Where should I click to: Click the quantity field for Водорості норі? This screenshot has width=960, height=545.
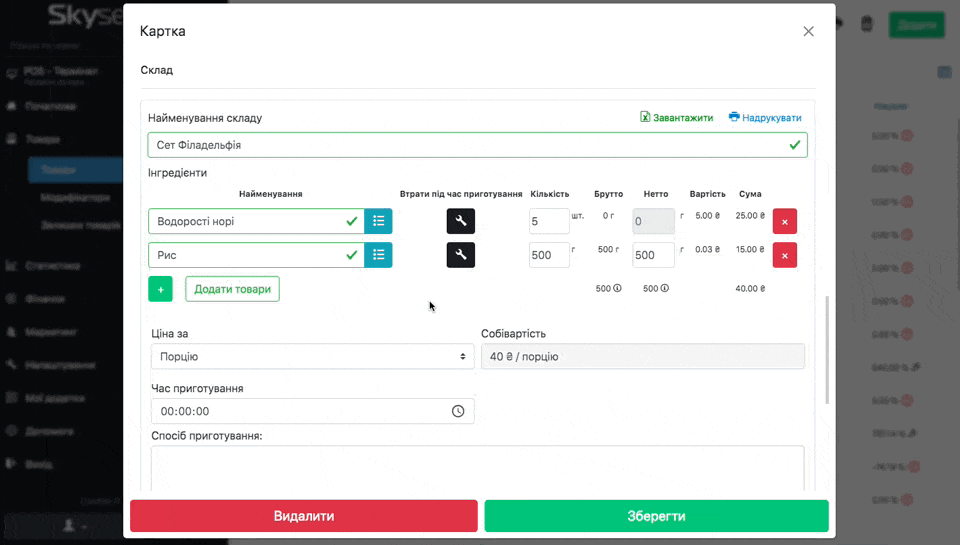548,221
